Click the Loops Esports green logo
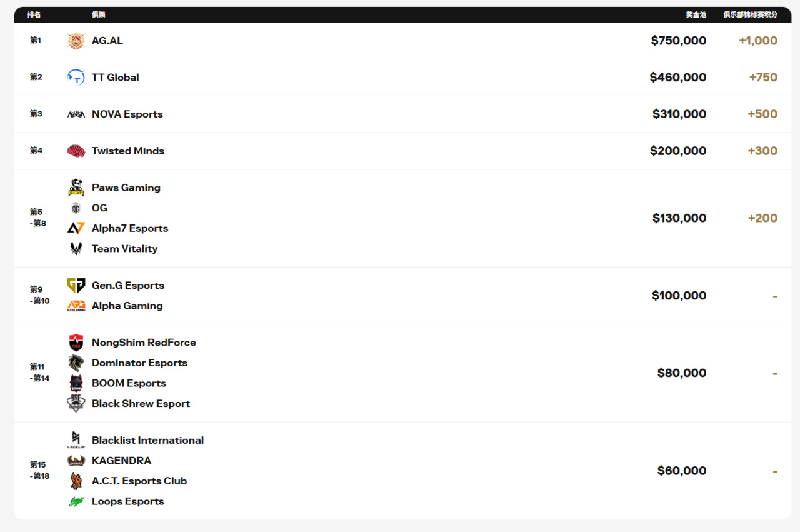Image resolution: width=800 pixels, height=532 pixels. 76,501
